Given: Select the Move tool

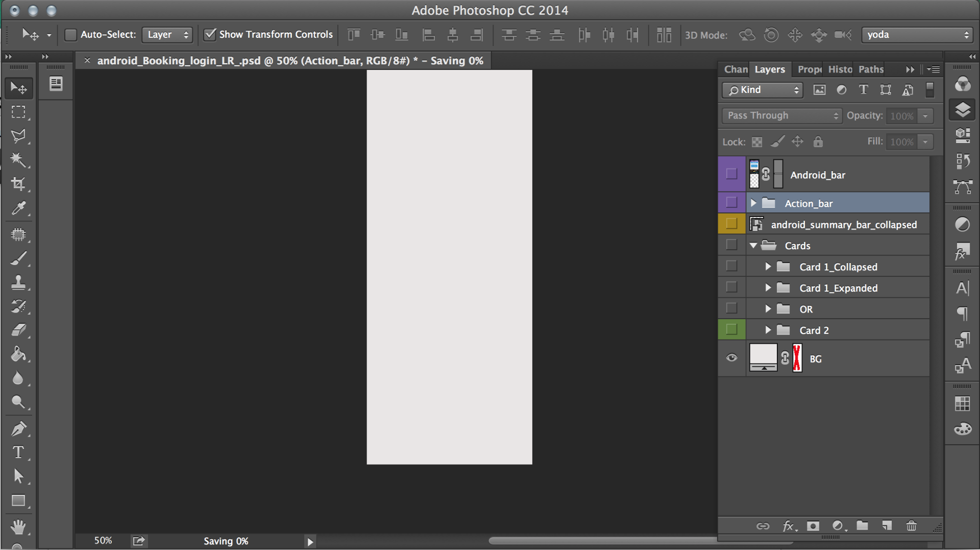Looking at the screenshot, I should (x=19, y=88).
